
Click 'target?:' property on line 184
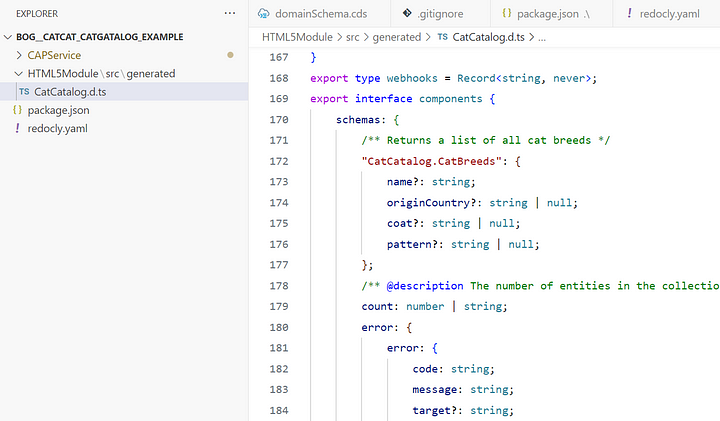(438, 410)
